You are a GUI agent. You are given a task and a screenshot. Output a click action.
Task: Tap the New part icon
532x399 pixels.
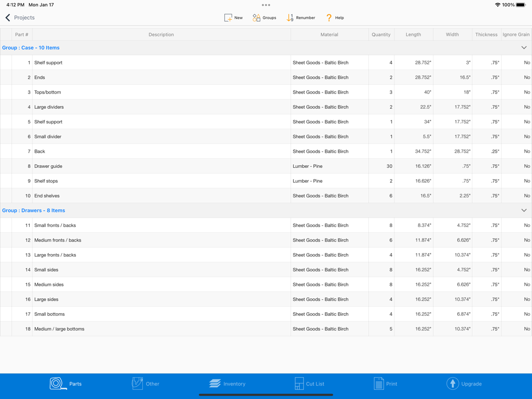[228, 17]
